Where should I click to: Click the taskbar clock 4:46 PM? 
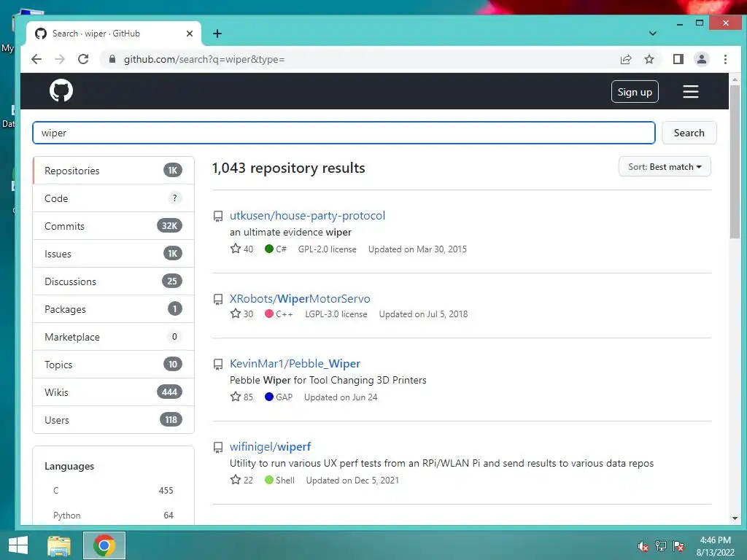pos(715,540)
